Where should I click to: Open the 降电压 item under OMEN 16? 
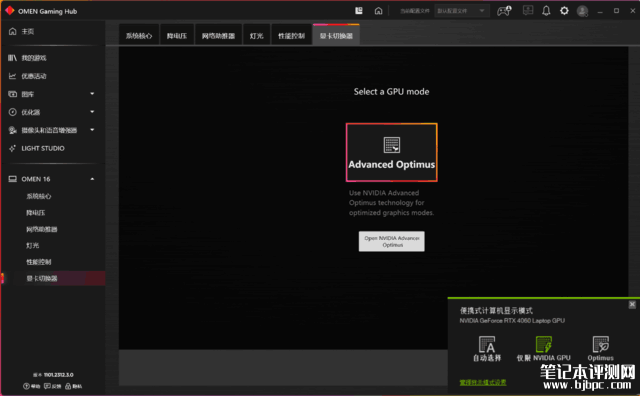[36, 213]
